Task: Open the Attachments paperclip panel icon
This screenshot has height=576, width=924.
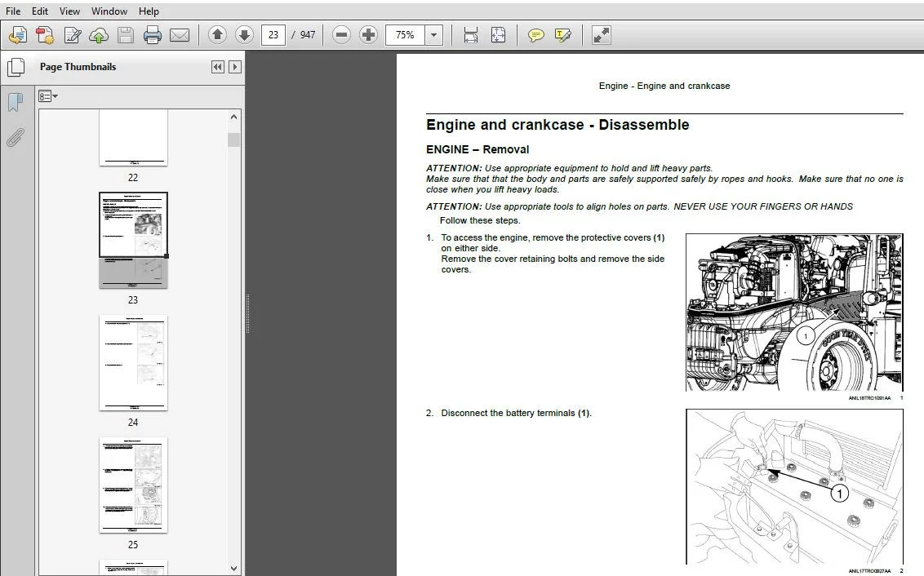Action: (x=16, y=138)
